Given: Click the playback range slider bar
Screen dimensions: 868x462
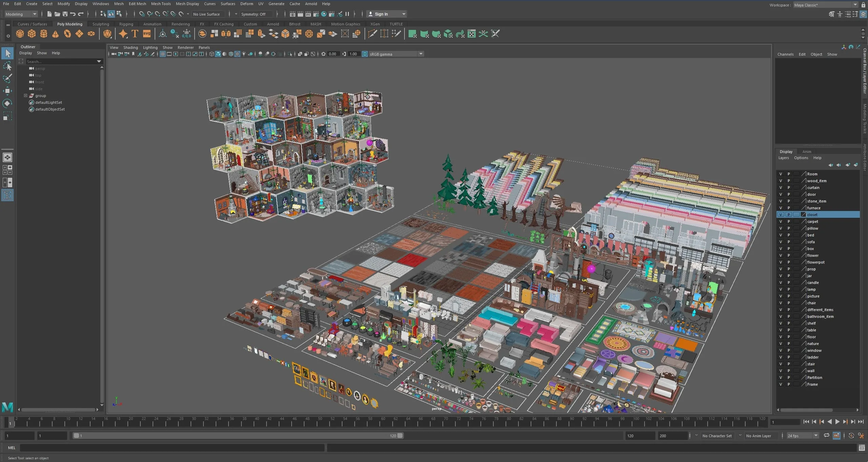Looking at the screenshot, I should pyautogui.click(x=237, y=436).
